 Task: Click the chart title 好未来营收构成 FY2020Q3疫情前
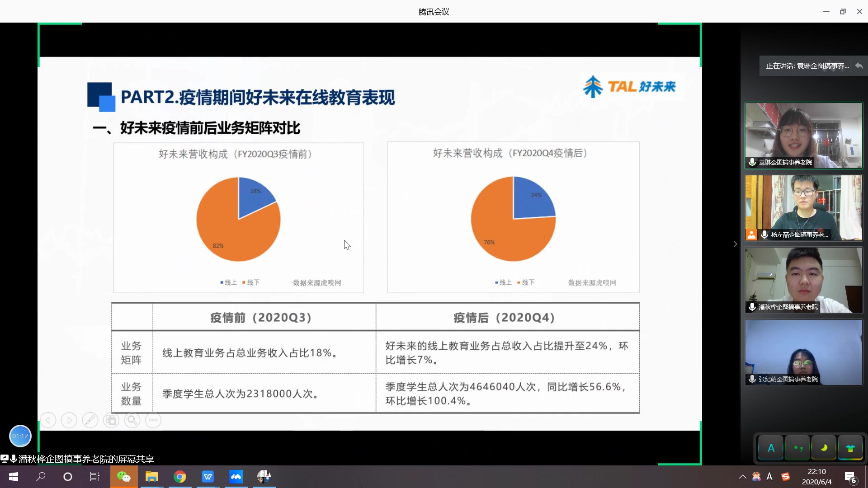point(235,154)
